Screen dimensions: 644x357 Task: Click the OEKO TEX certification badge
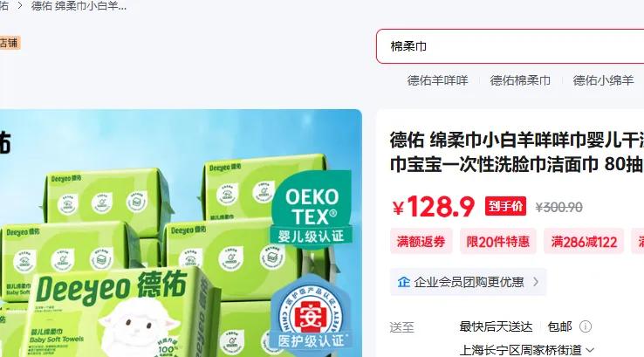point(312,209)
